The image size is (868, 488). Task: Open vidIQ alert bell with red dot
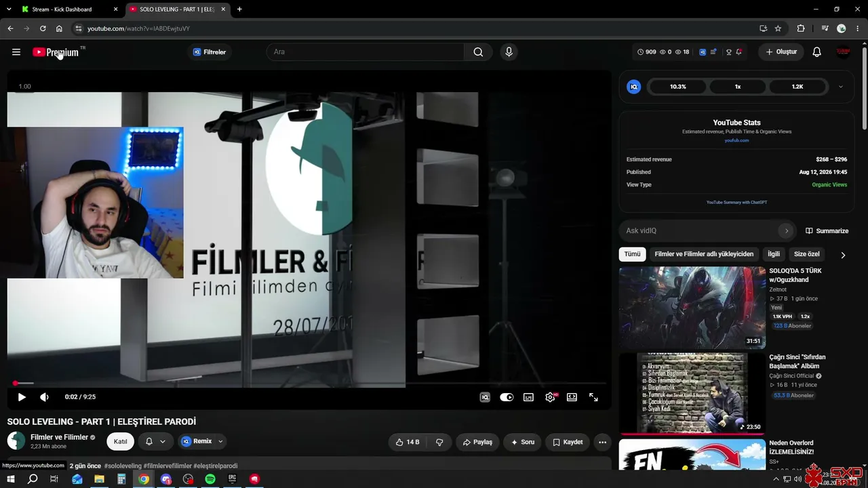tap(739, 52)
